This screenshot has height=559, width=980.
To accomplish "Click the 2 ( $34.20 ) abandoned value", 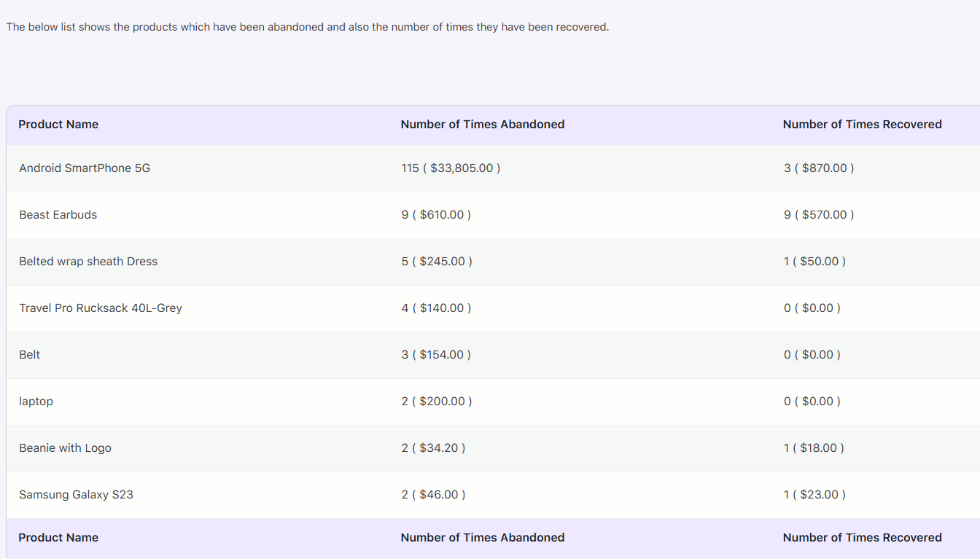I will point(433,448).
